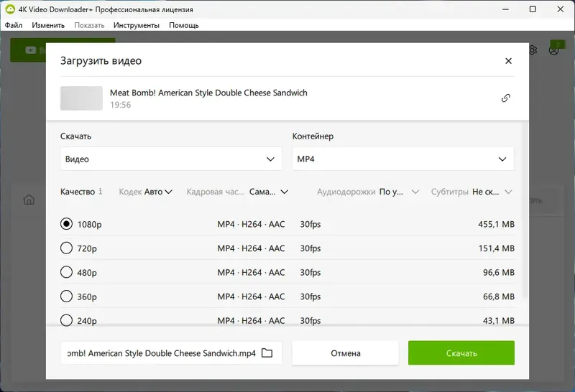
Task: Expand the Контейнер dropdown showing MP4
Action: pos(402,159)
